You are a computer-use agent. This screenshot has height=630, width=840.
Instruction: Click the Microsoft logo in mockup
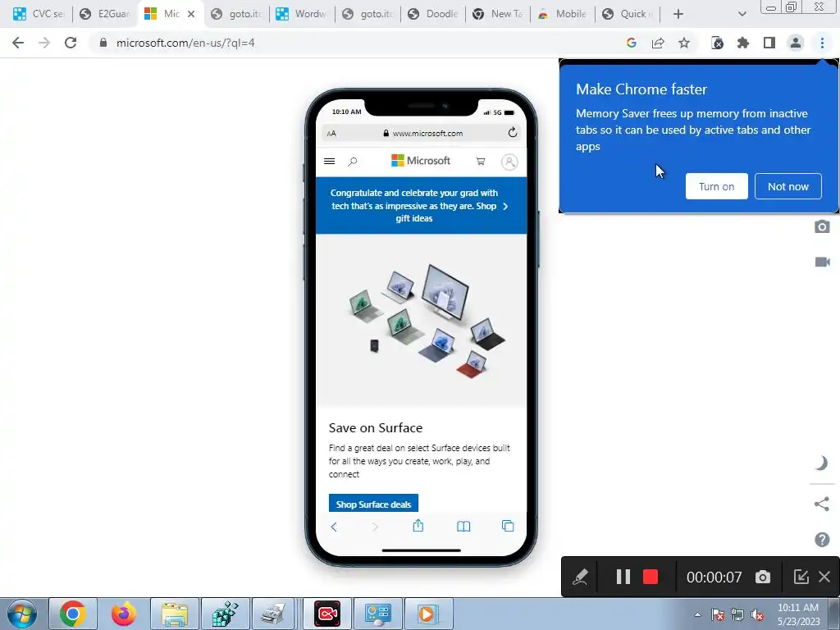tap(421, 161)
